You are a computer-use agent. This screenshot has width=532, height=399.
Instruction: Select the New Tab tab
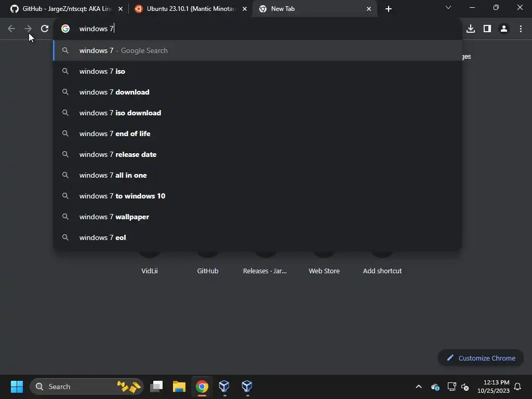pos(315,9)
